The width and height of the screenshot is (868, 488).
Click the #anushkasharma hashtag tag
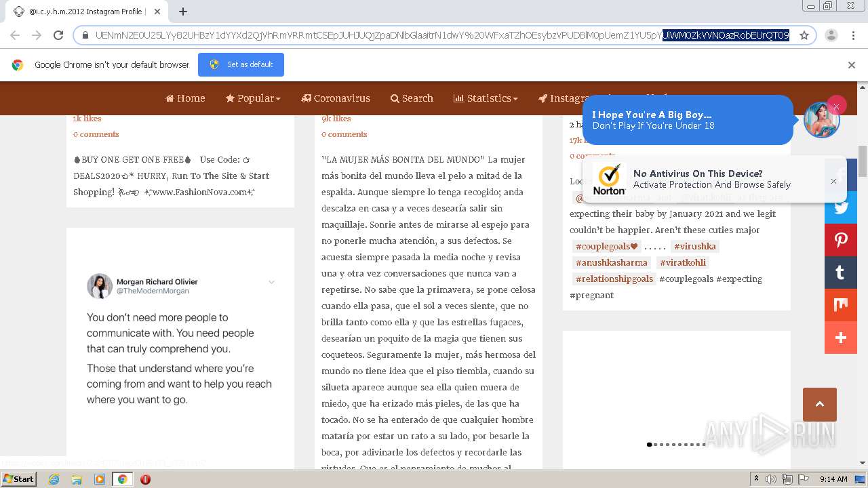(612, 262)
